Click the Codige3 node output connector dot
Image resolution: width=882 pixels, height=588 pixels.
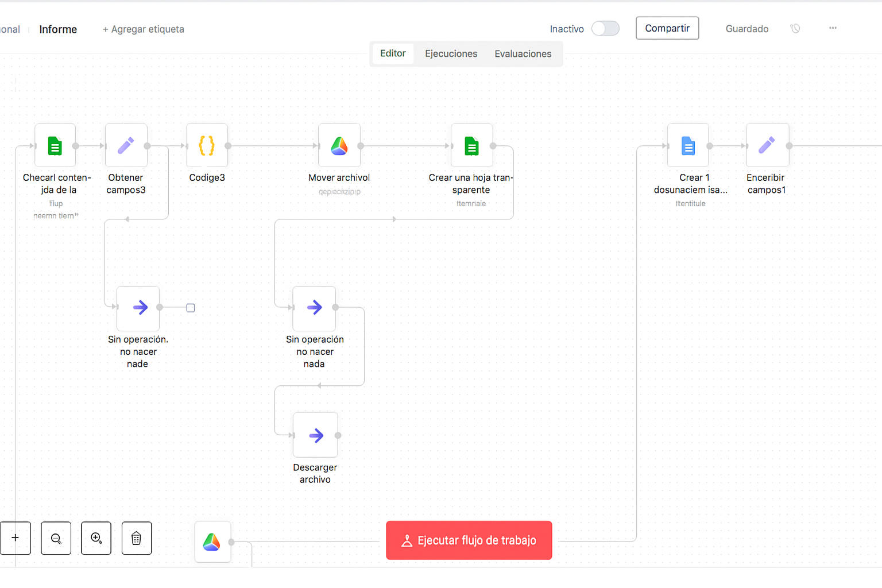click(x=228, y=146)
